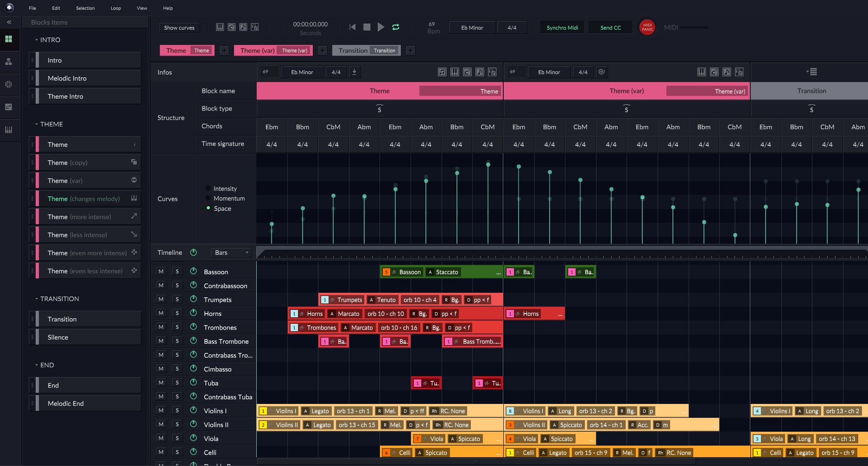
Task: Click the red MIDI Panic button
Action: click(647, 27)
